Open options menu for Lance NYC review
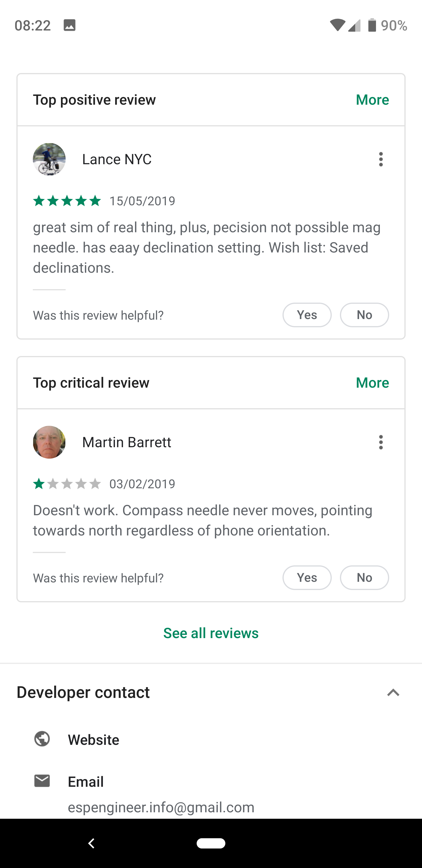422x868 pixels. click(381, 160)
